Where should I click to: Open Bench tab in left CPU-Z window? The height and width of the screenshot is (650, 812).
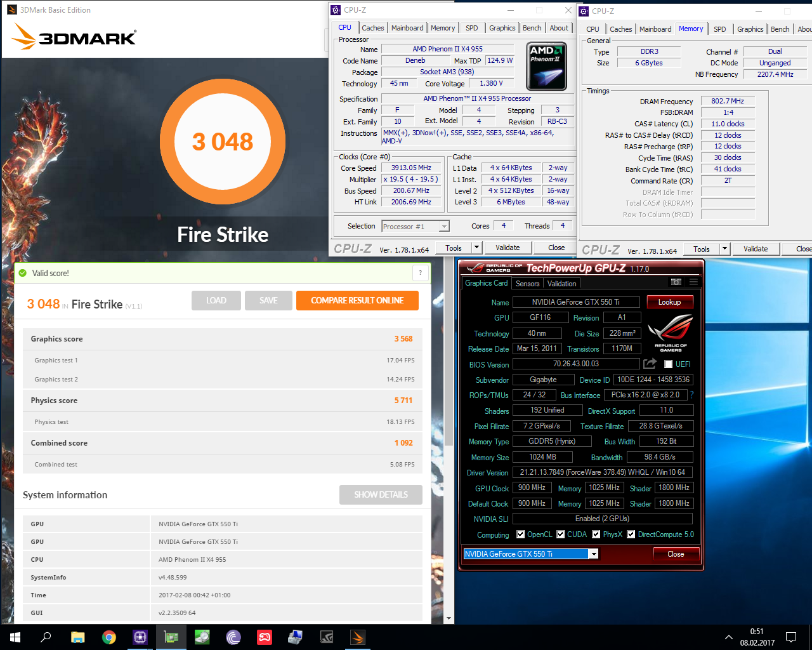pyautogui.click(x=532, y=28)
